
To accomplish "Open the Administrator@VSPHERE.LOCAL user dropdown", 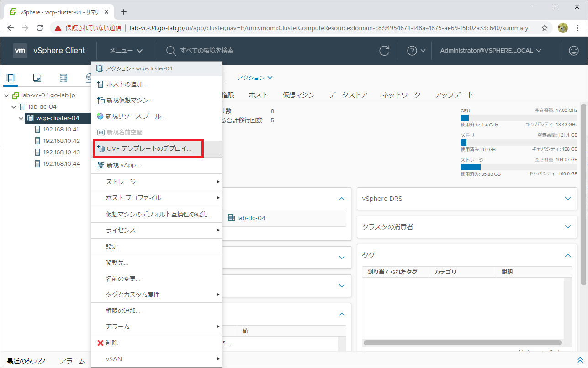I will coord(491,51).
